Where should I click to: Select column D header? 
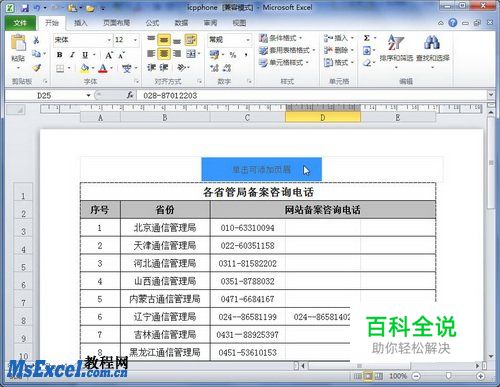pyautogui.click(x=323, y=118)
